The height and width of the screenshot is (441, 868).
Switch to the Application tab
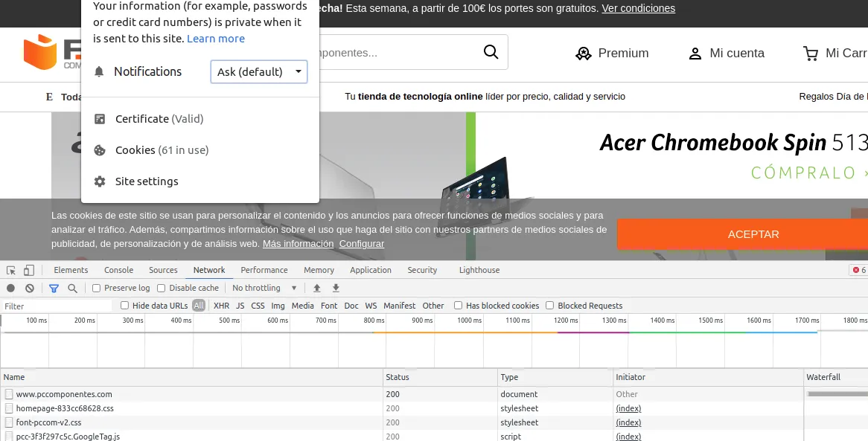click(371, 270)
